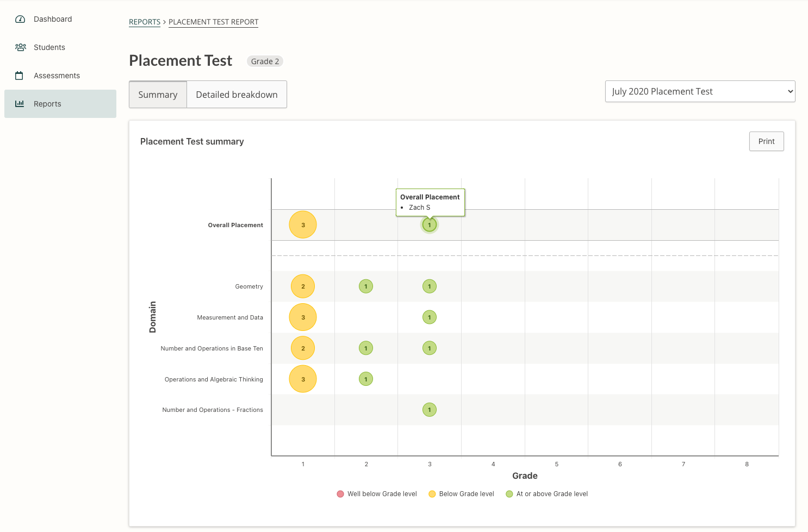The width and height of the screenshot is (808, 532).
Task: Click the Grade 2 badge next to title
Action: pyautogui.click(x=265, y=61)
